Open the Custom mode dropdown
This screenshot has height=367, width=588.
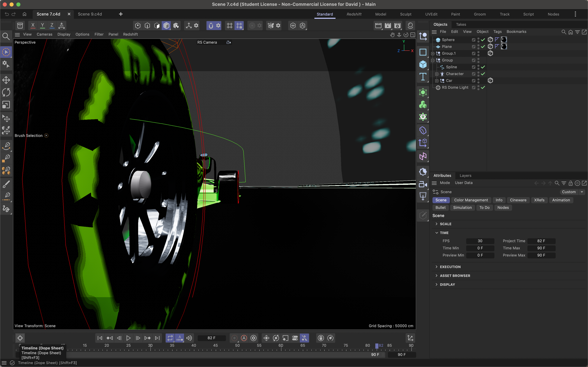point(572,192)
